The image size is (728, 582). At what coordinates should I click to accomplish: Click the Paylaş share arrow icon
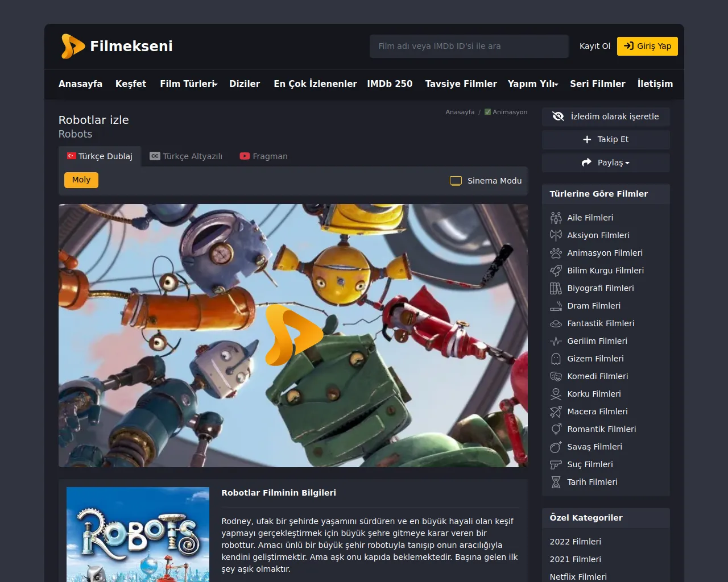(586, 163)
